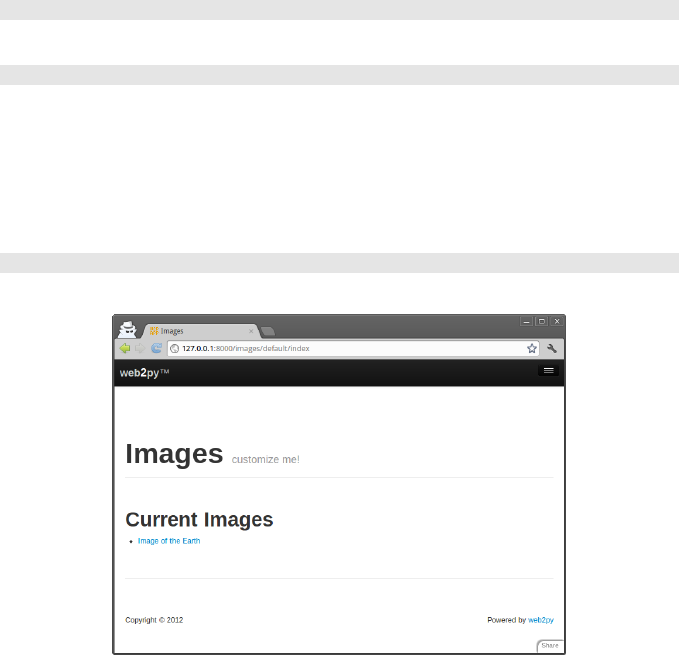This screenshot has height=655, width=679.
Task: Maximize the browser window
Action: 542,321
